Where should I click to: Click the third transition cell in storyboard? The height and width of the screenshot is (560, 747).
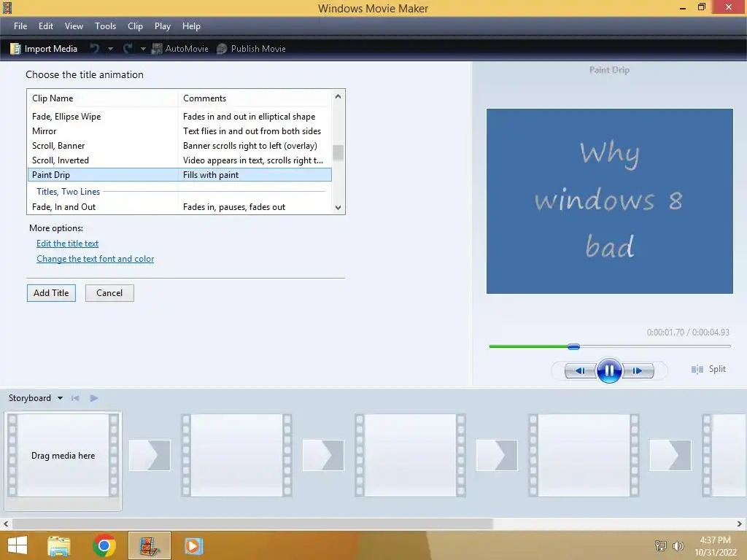(497, 455)
